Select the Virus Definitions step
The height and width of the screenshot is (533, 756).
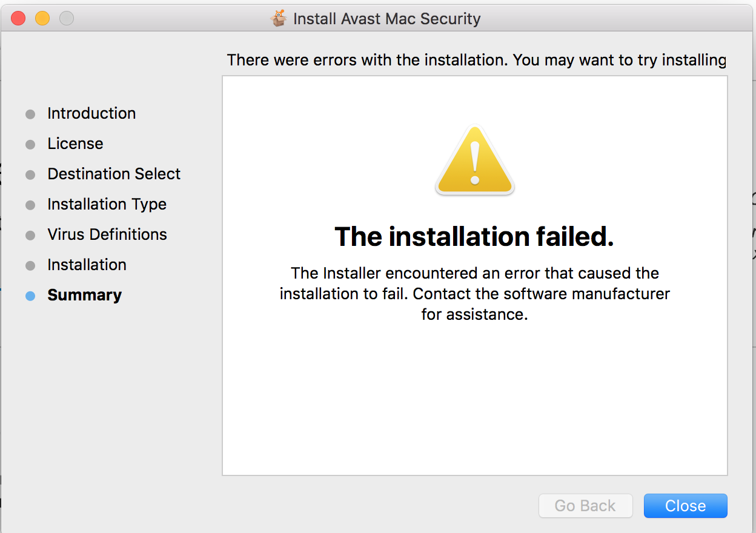(x=107, y=234)
